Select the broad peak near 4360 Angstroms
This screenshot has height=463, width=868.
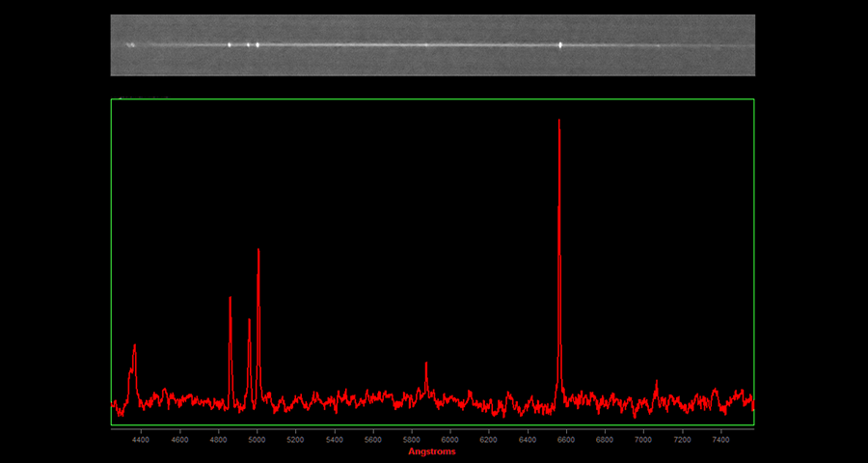(x=134, y=347)
